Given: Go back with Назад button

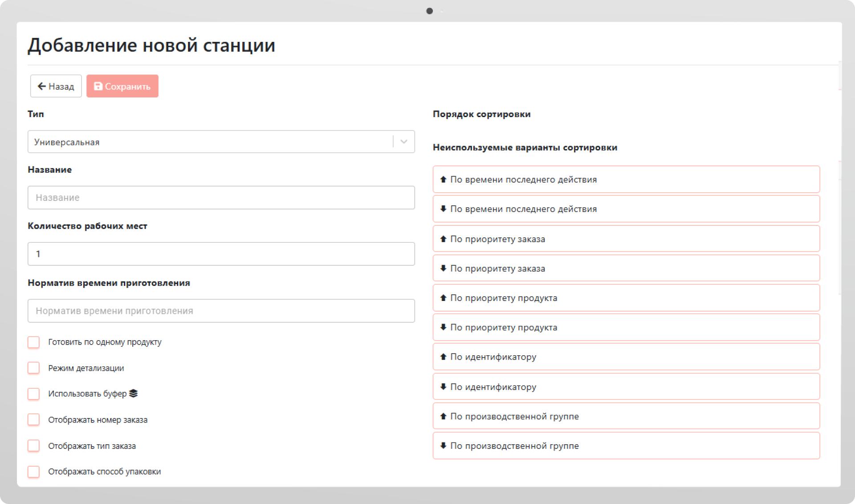Looking at the screenshot, I should tap(56, 86).
